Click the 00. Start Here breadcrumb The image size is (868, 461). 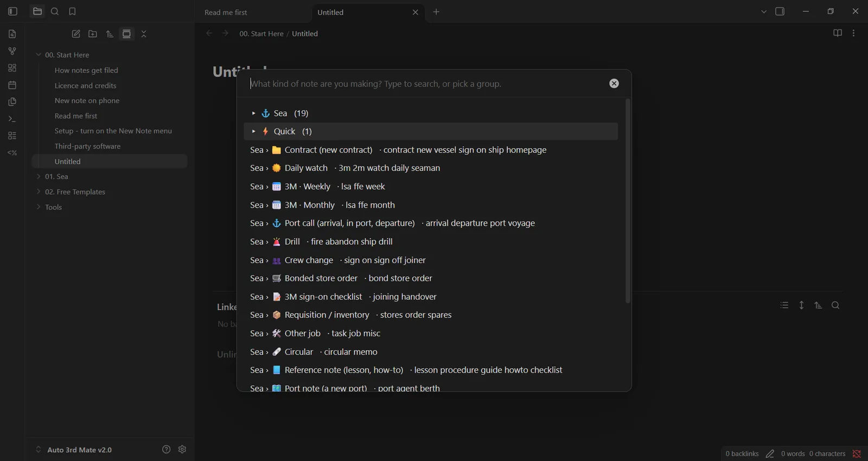click(261, 34)
